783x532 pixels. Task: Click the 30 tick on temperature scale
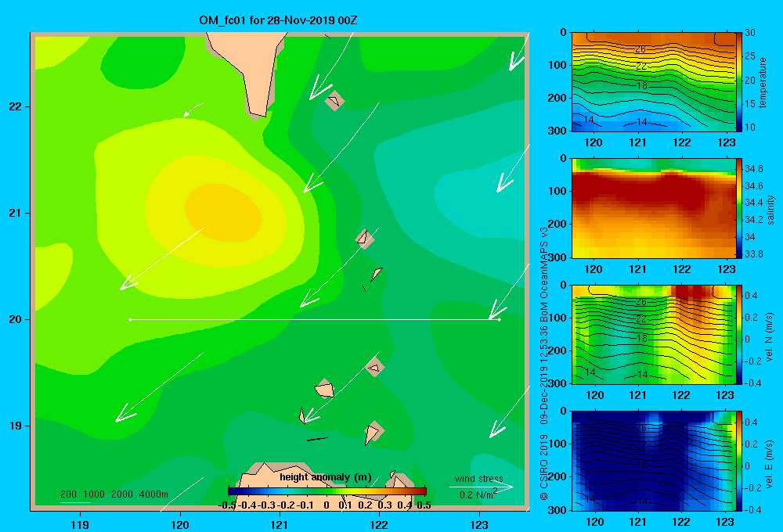pos(750,33)
